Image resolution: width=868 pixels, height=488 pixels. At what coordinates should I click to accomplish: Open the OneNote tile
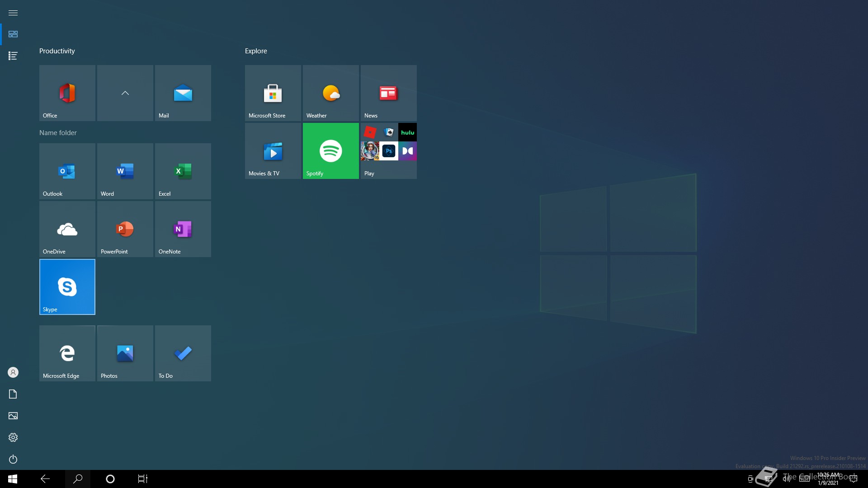pyautogui.click(x=183, y=229)
